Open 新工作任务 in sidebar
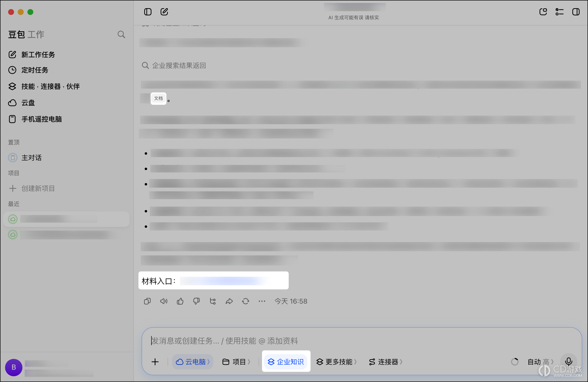Image resolution: width=588 pixels, height=382 pixels. tap(32, 55)
